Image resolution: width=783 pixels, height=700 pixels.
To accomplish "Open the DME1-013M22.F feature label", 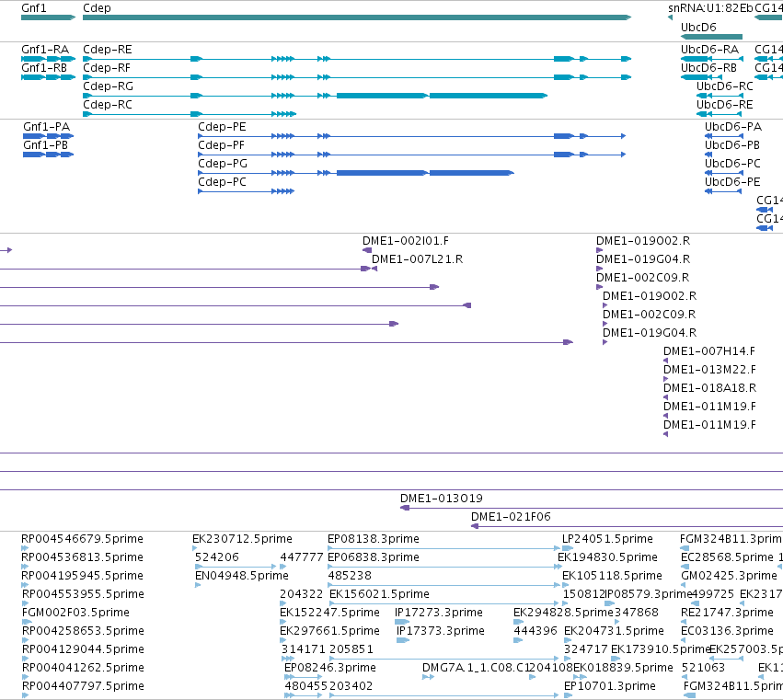I will coord(709,370).
